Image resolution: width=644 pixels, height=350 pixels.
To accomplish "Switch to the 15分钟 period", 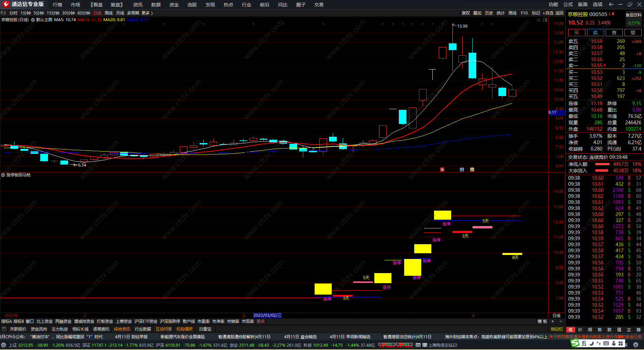I will click(x=53, y=13).
